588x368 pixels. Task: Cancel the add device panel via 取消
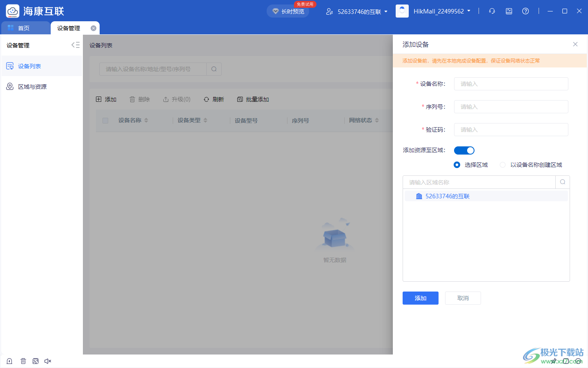pos(463,298)
